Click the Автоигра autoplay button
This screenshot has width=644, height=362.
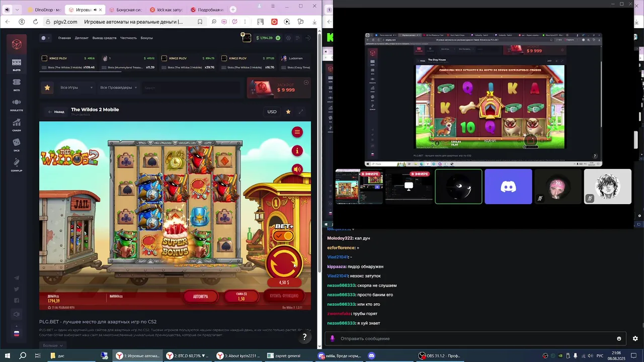200,296
